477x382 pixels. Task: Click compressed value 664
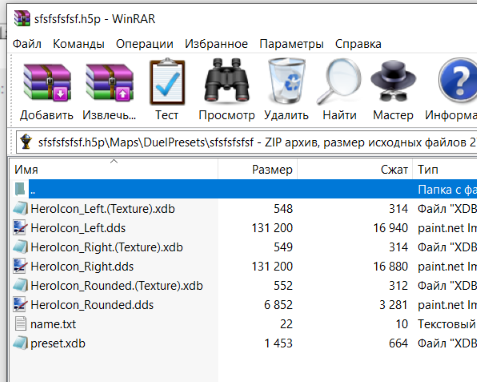(398, 343)
